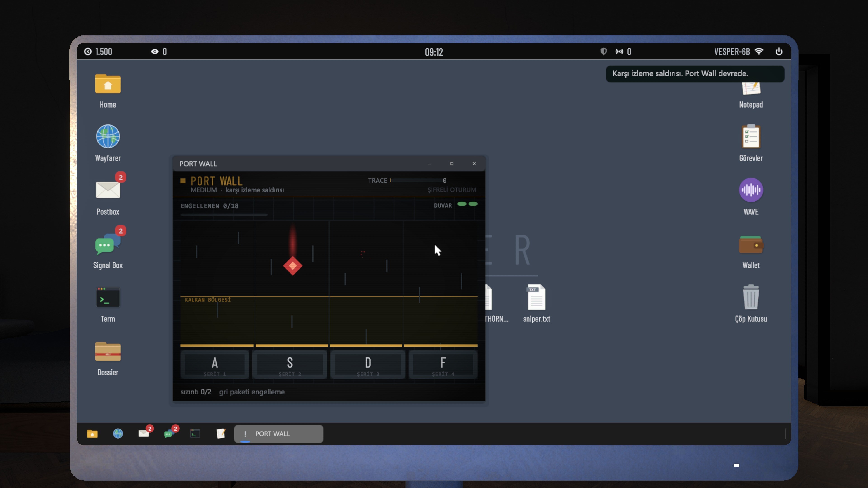The image size is (868, 488).
Task: Launch the Term terminal desktop icon
Action: (108, 297)
